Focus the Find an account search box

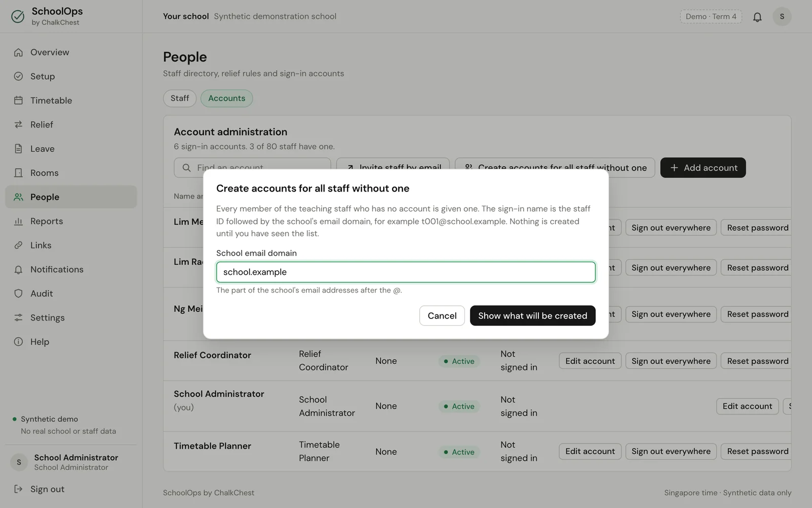coord(252,167)
